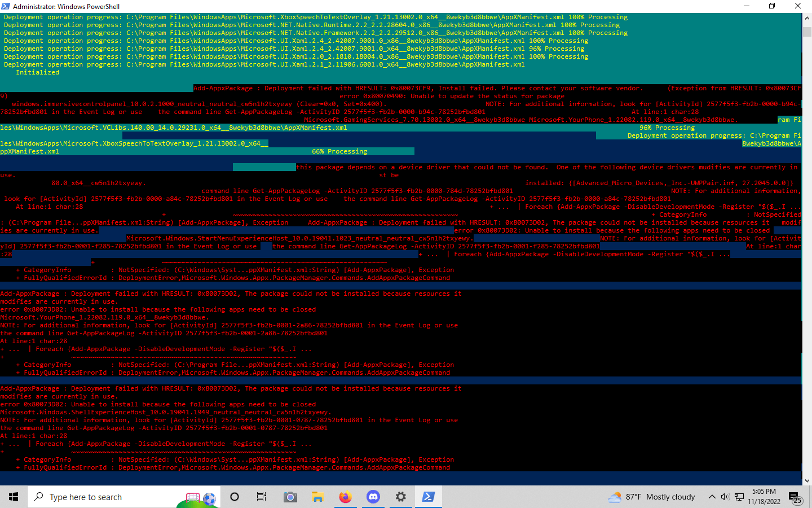Click the '96% Processing' text in the teal band below the red errors
The height and width of the screenshot is (508, 812).
(x=667, y=128)
